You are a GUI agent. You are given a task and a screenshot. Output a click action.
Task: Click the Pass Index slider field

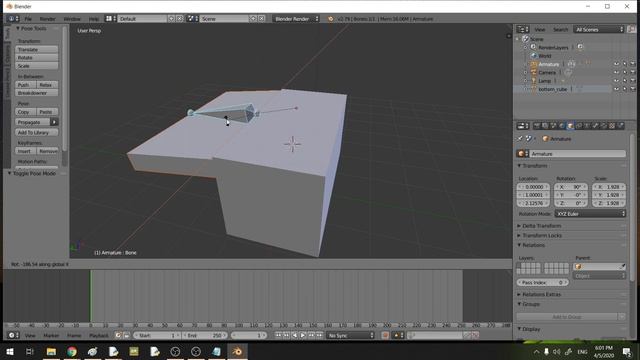pyautogui.click(x=542, y=282)
